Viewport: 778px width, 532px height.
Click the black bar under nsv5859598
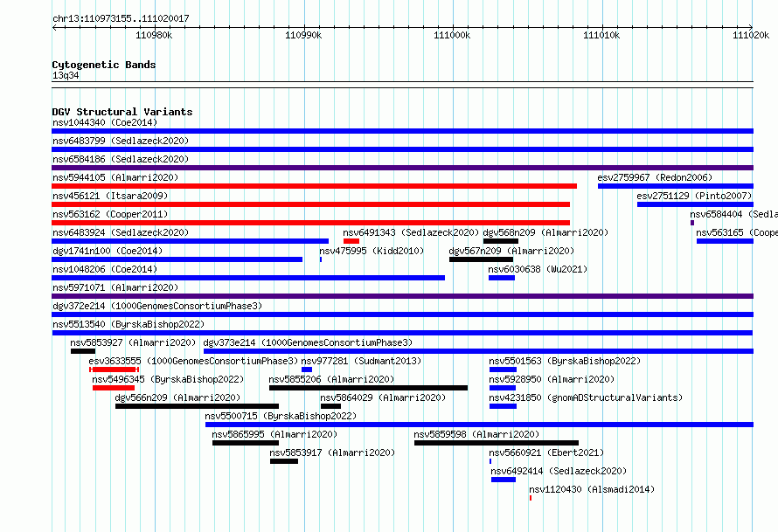[497, 443]
